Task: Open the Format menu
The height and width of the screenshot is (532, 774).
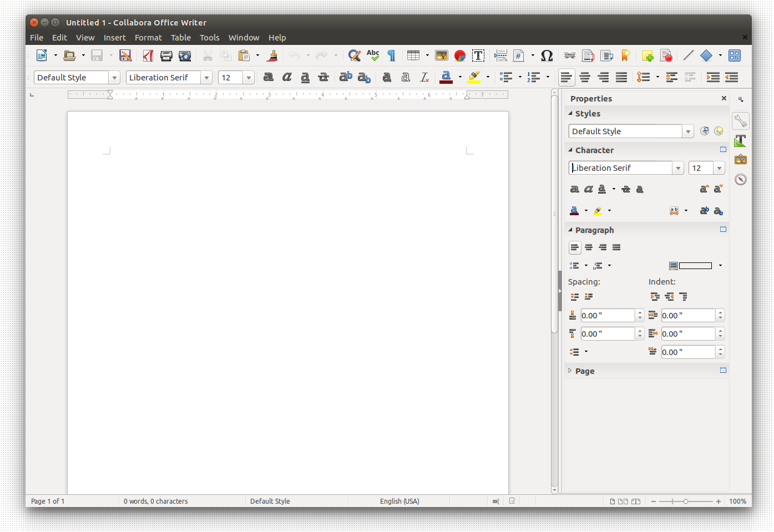Action: point(148,38)
